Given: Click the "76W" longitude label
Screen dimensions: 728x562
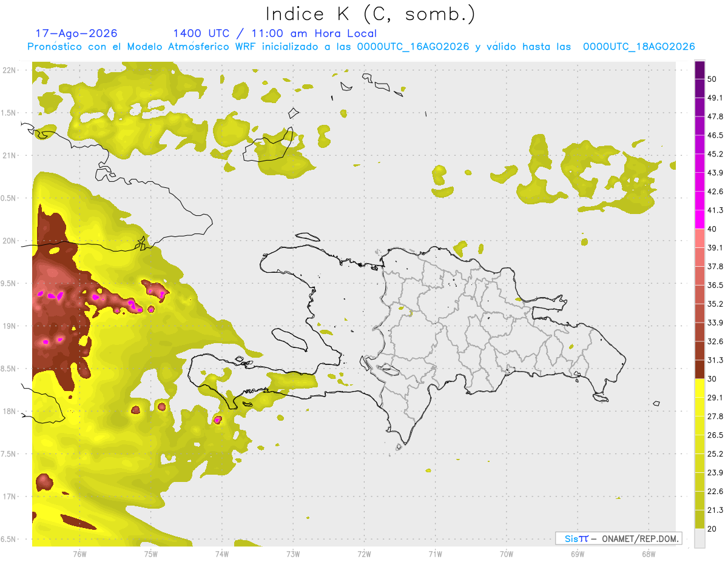Looking at the screenshot, I should click(x=79, y=554).
